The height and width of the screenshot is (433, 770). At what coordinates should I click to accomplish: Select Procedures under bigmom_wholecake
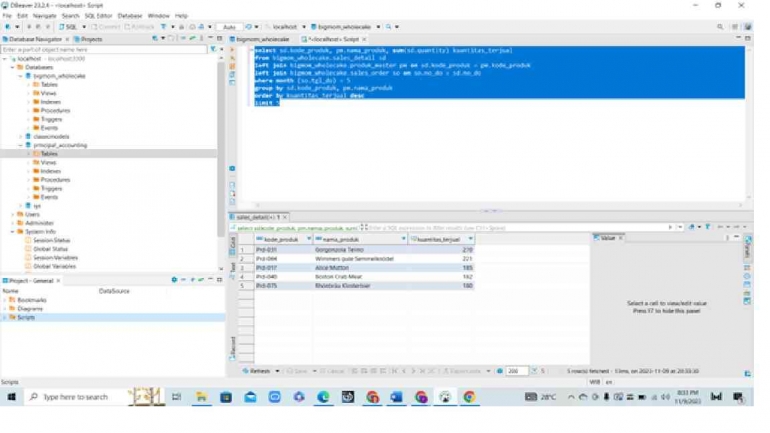[x=55, y=110]
